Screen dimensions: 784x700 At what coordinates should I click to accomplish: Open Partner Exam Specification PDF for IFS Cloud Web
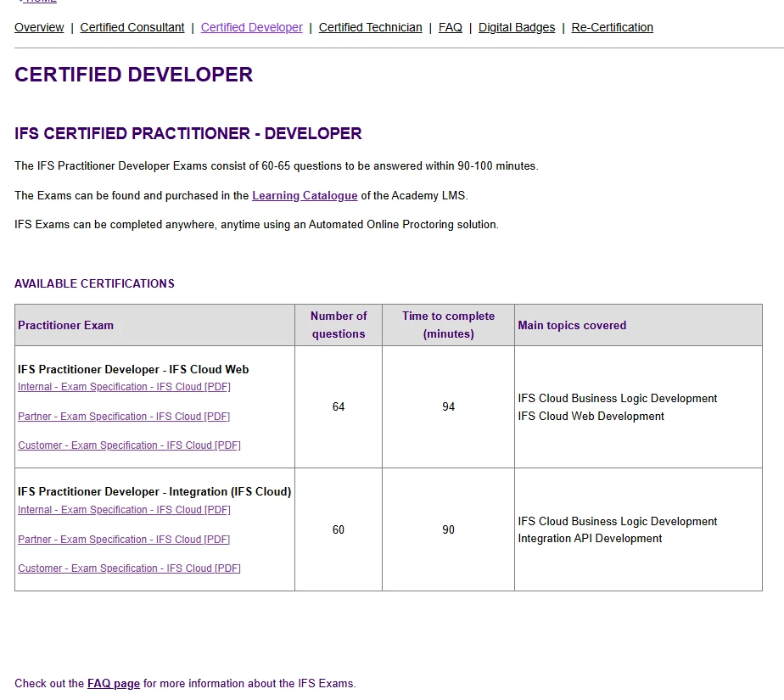(x=124, y=417)
